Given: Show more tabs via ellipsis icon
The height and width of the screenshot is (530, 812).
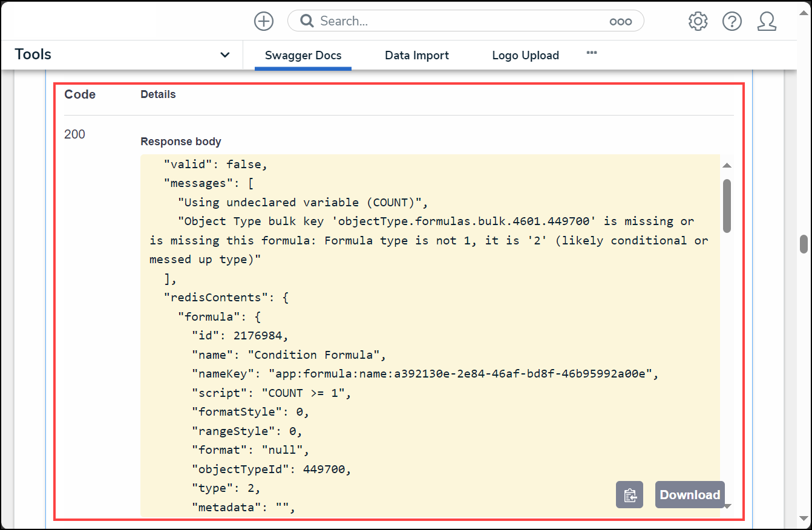Looking at the screenshot, I should click(x=592, y=53).
